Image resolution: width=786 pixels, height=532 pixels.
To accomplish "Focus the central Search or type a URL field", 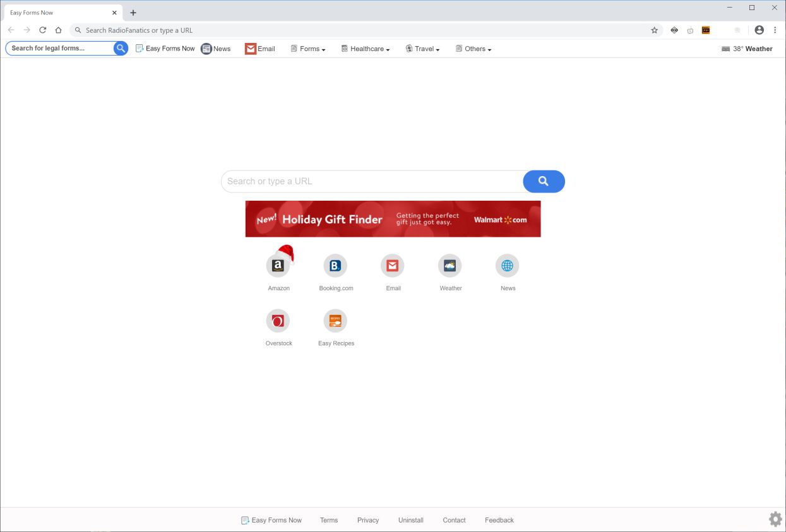I will pyautogui.click(x=372, y=181).
